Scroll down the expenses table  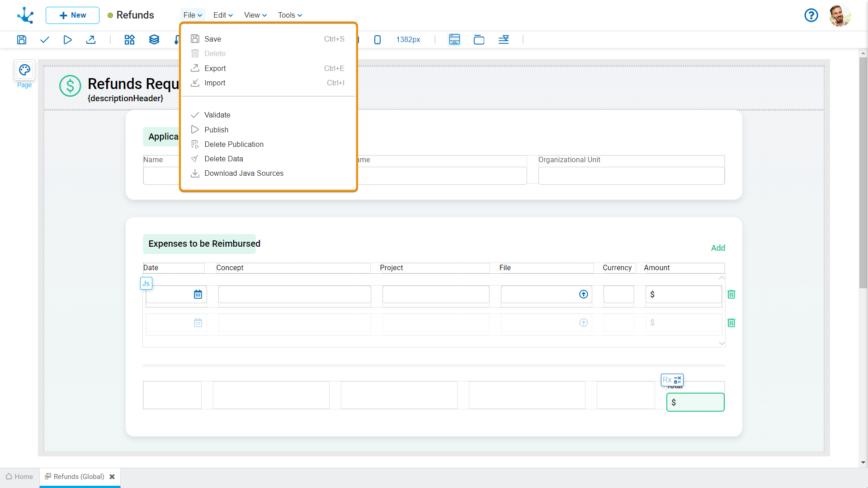coord(722,344)
